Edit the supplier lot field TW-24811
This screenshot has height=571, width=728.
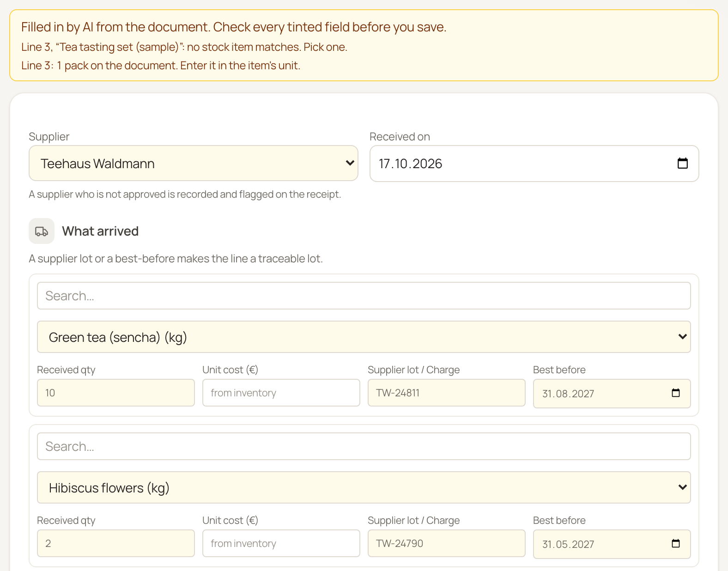(x=447, y=393)
